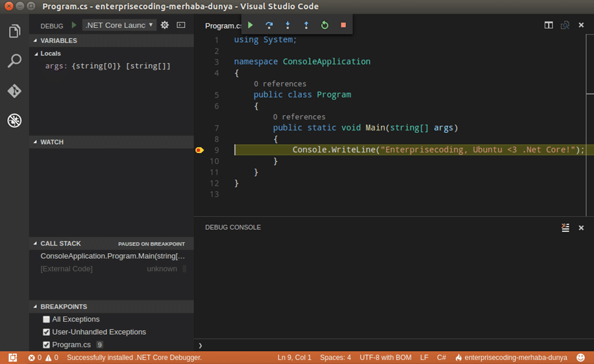Click line number 7 in the gutter
The image size is (594, 364).
click(216, 128)
